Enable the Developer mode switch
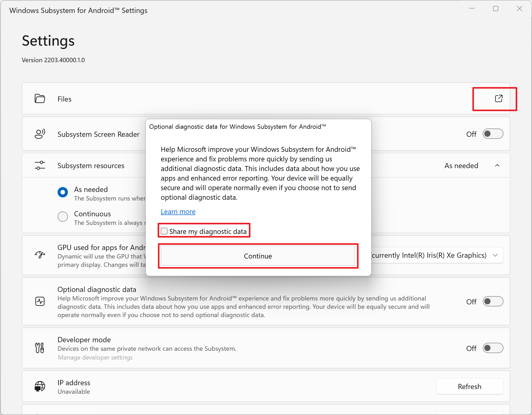532x415 pixels. (493, 348)
